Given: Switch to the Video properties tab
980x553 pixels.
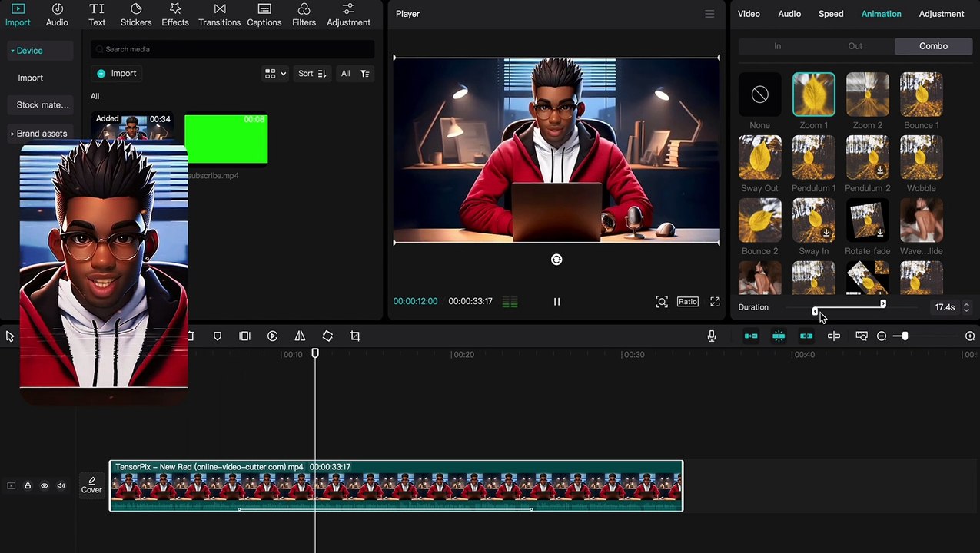Looking at the screenshot, I should (x=749, y=14).
